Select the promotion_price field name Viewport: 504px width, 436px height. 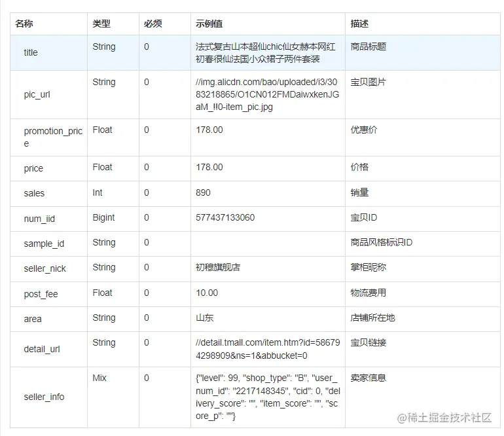[x=53, y=137]
